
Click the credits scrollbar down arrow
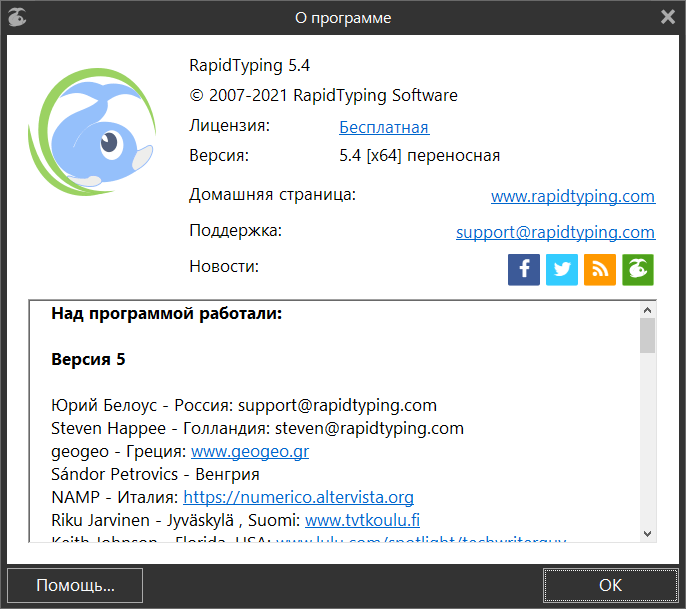pos(648,534)
